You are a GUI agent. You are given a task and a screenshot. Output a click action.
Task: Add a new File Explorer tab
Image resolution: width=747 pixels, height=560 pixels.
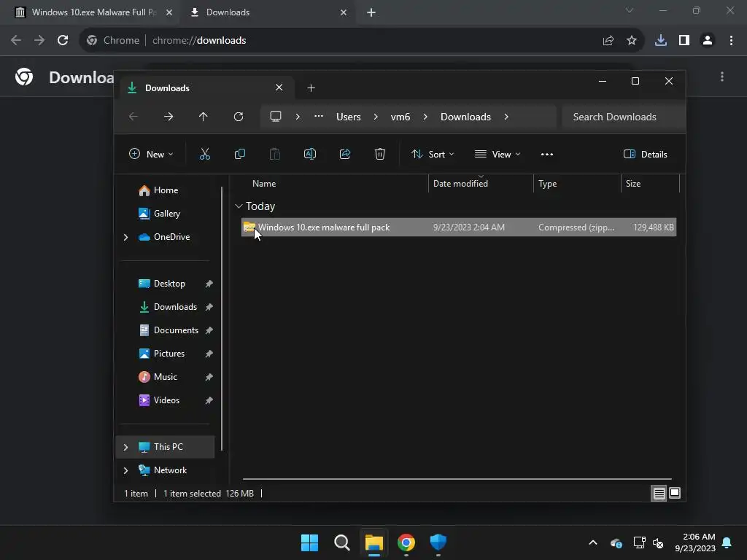(311, 88)
